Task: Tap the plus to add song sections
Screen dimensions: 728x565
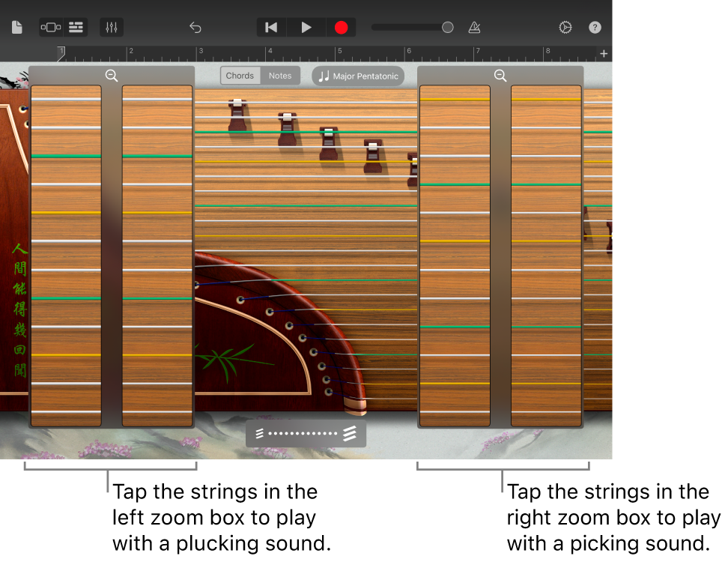Action: point(604,53)
